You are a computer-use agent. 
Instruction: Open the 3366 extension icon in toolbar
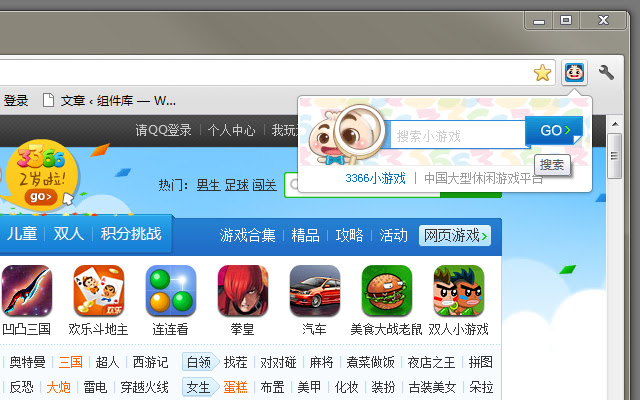point(574,73)
